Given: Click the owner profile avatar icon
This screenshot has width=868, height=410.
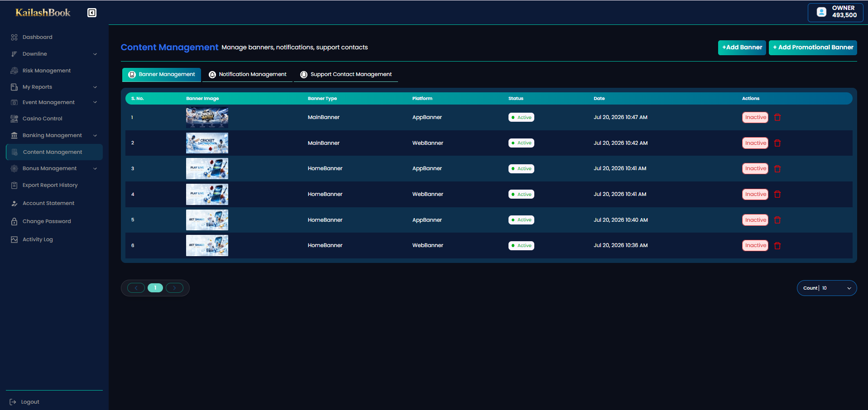Looking at the screenshot, I should (821, 12).
